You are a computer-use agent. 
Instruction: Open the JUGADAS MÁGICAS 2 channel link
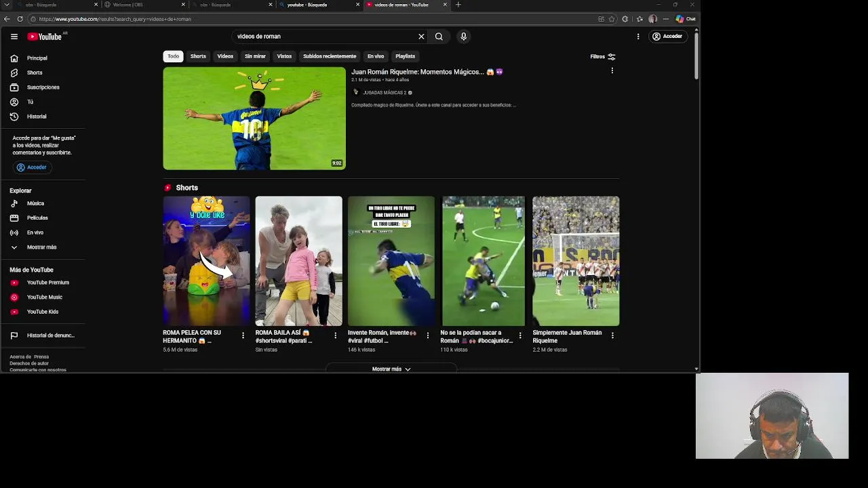(x=384, y=93)
